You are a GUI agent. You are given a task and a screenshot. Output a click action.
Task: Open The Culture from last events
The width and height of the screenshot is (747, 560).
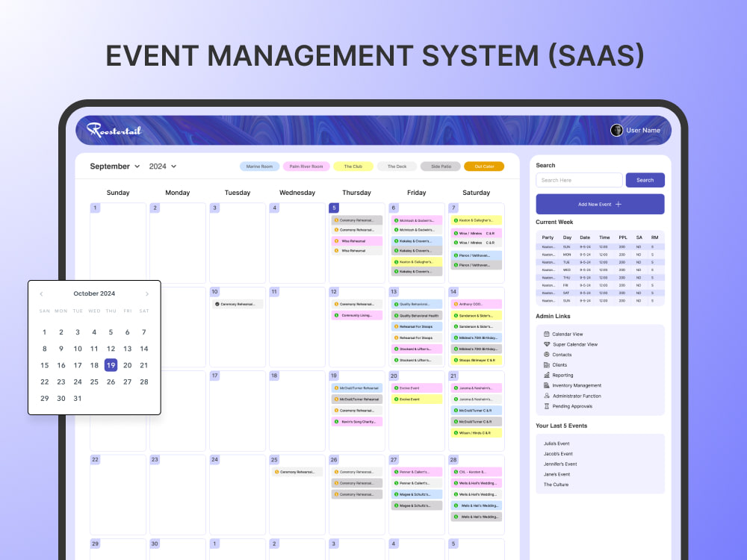click(x=556, y=485)
